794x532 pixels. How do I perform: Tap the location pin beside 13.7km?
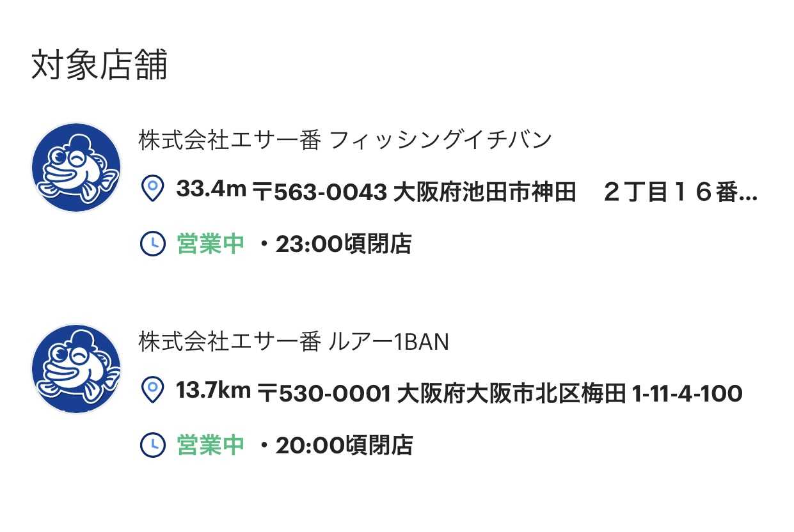152,391
